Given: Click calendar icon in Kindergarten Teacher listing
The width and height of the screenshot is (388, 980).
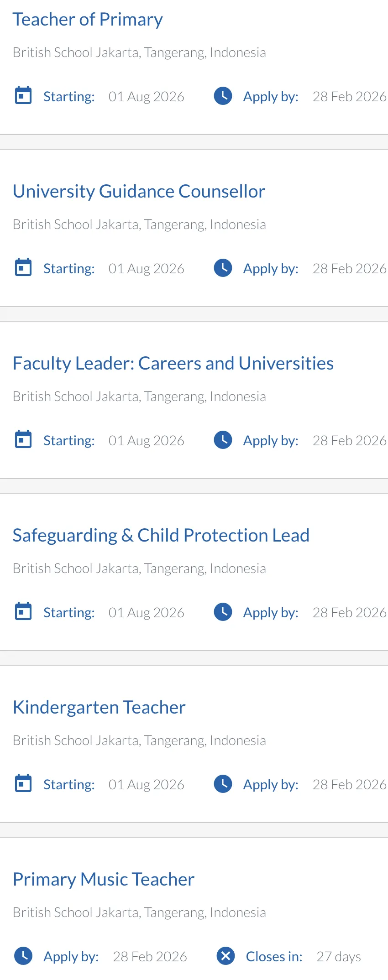Looking at the screenshot, I should pos(23,784).
